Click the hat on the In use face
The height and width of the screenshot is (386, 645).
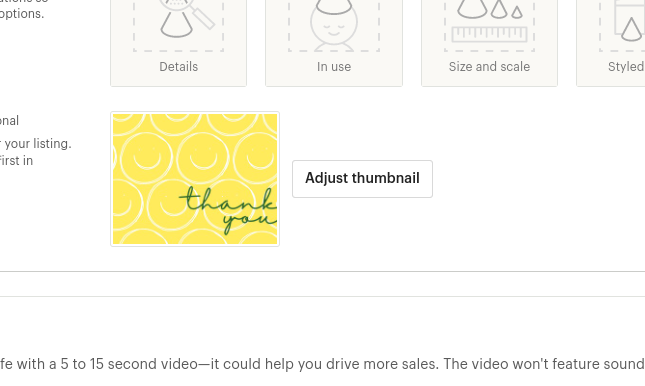coord(334,6)
